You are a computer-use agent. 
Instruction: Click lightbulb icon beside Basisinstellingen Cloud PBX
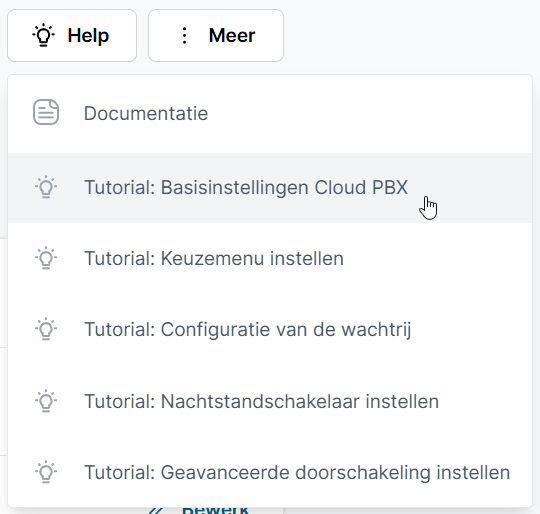(46, 187)
